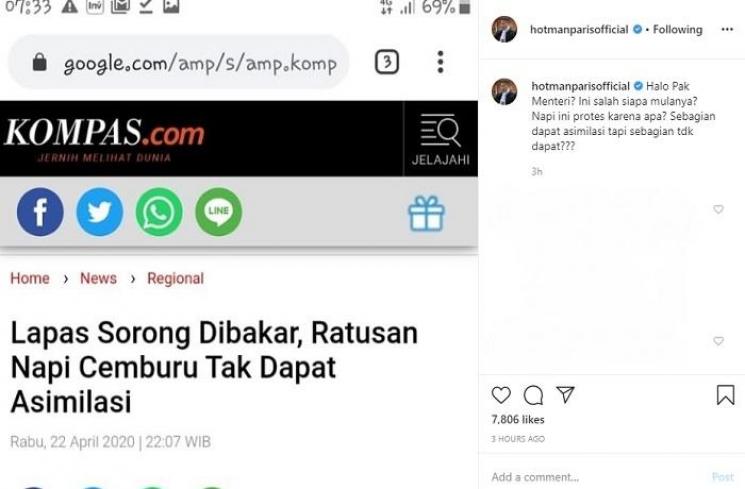Save post with bookmark icon
The image size is (745, 489).
coord(726,395)
